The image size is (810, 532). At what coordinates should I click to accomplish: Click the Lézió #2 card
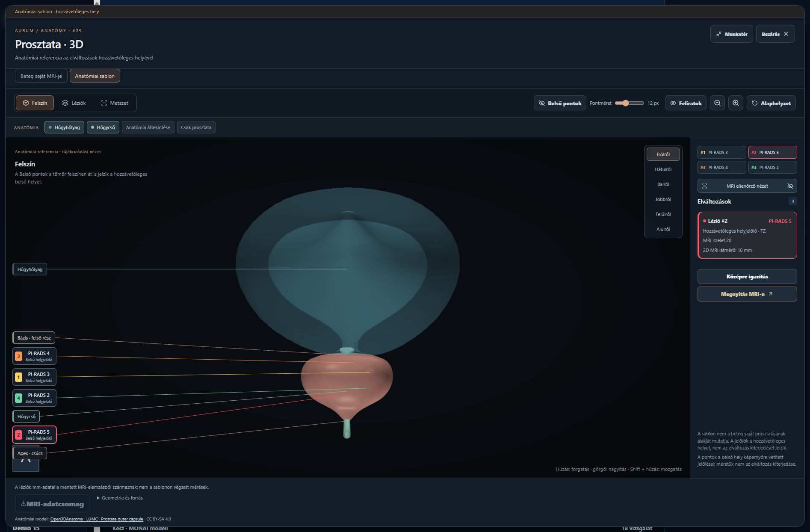point(747,235)
